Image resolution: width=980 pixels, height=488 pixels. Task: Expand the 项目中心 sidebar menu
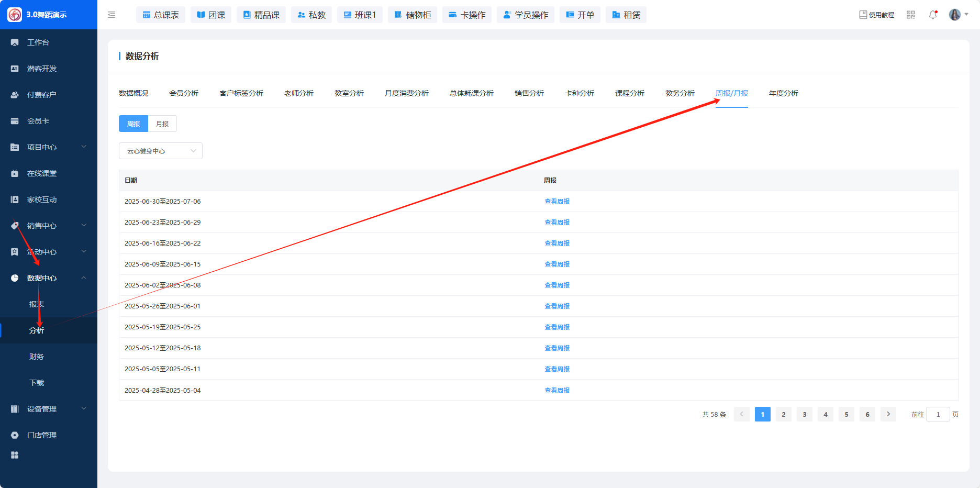point(48,147)
